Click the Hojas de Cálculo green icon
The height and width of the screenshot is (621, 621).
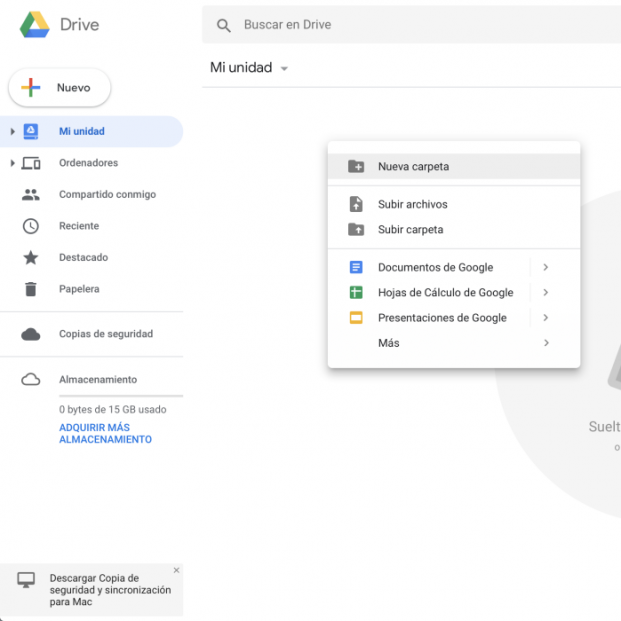coord(355,293)
